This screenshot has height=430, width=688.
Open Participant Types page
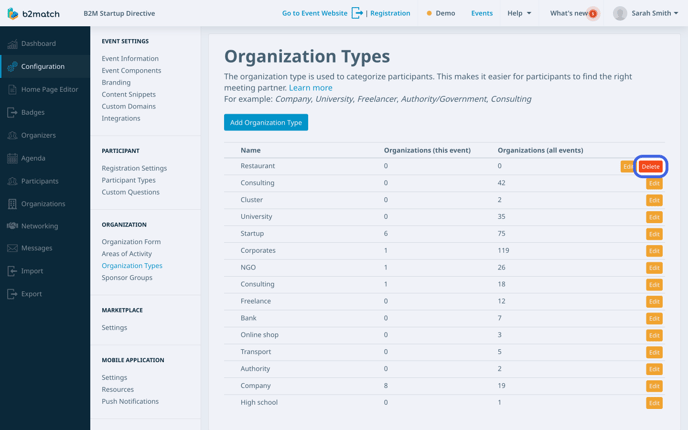(x=129, y=180)
